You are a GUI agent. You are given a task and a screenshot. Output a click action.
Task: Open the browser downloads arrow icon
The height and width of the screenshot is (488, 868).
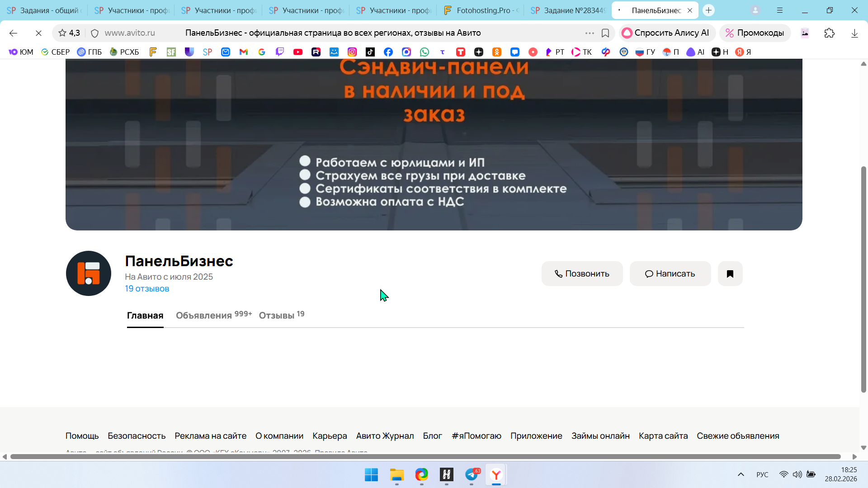[x=854, y=33]
